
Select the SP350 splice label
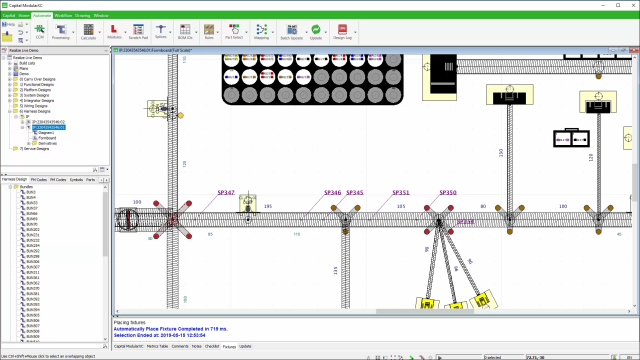448,193
